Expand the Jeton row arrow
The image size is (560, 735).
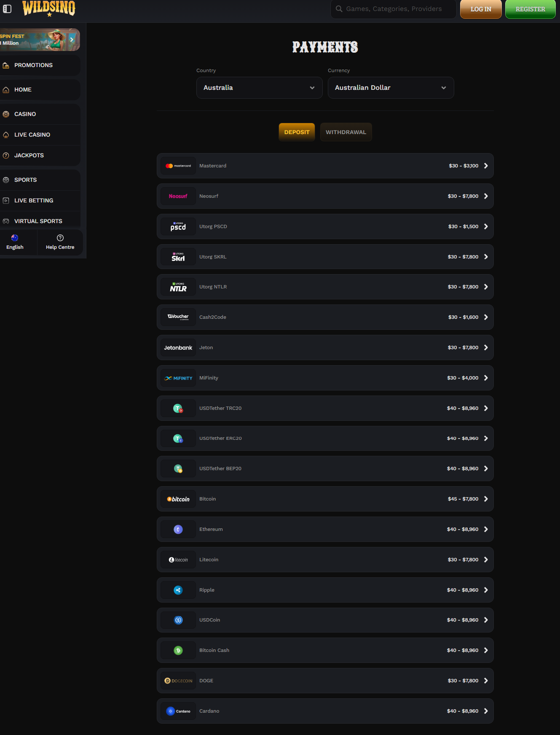tap(486, 347)
